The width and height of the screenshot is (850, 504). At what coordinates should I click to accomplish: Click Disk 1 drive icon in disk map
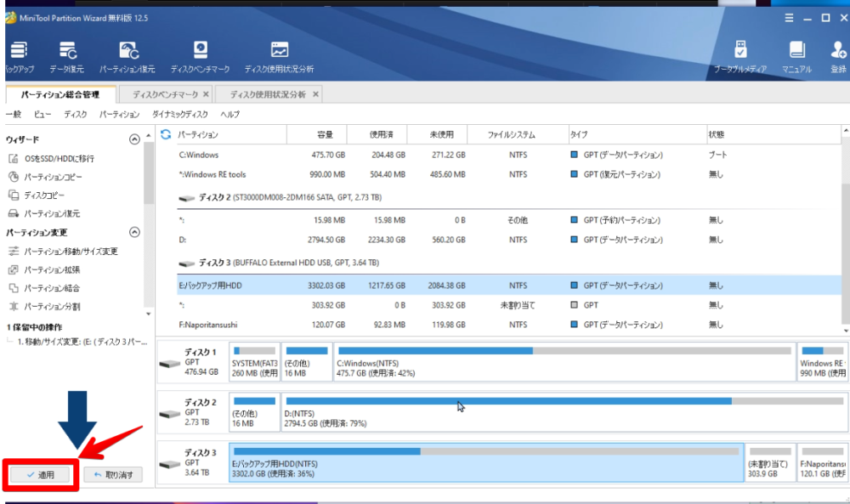click(x=170, y=363)
